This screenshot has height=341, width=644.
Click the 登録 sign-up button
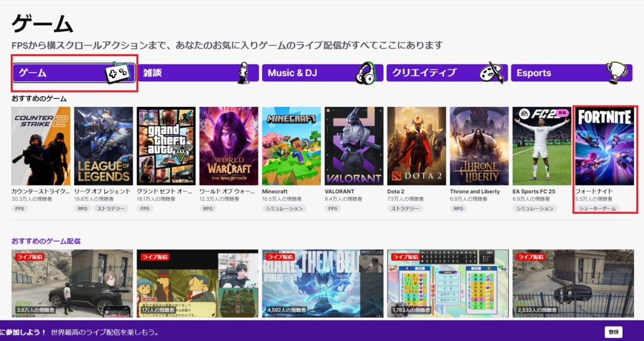tap(614, 332)
